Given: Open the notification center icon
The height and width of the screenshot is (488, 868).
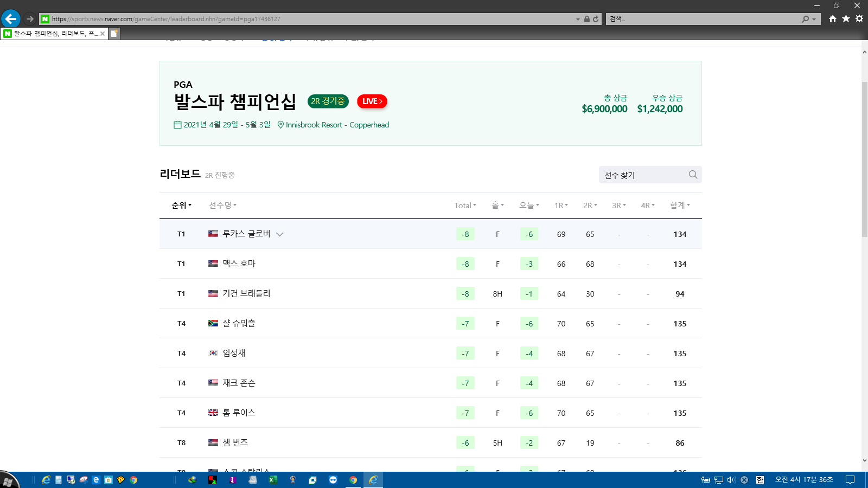Looking at the screenshot, I should (850, 480).
